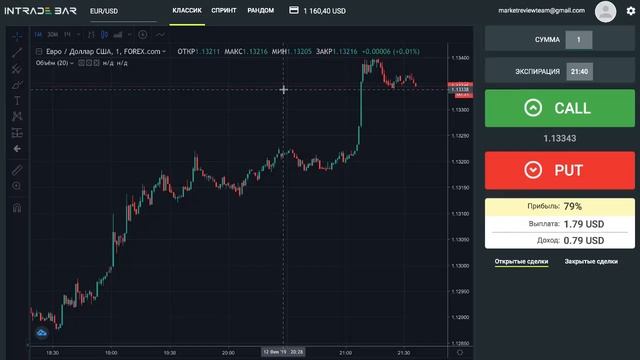
Task: Select the zoom-in magnifier tool
Action: [x=17, y=186]
